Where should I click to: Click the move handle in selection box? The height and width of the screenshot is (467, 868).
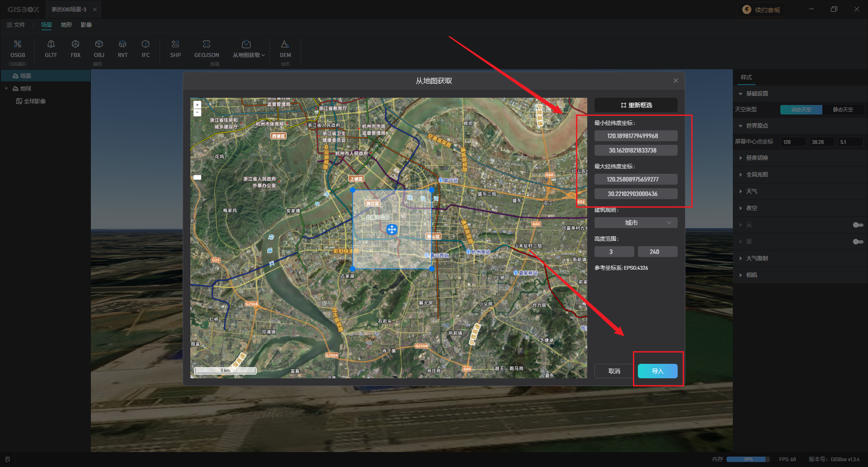[392, 229]
